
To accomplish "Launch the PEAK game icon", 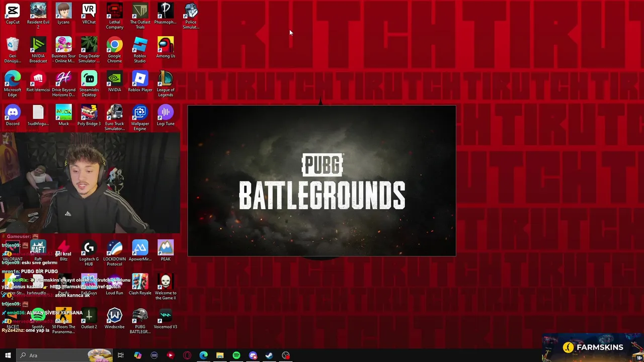I will (x=165, y=250).
